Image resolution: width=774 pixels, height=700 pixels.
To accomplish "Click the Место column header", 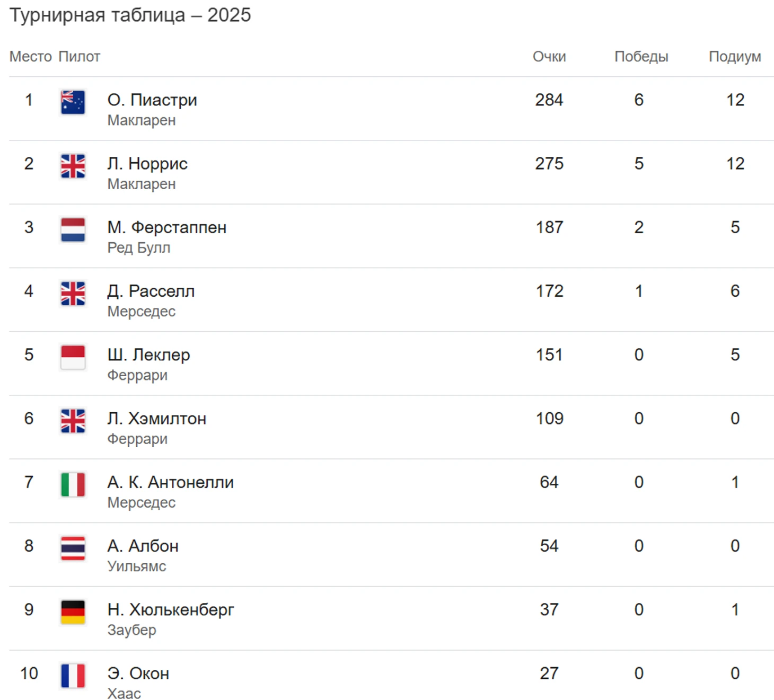I will click(x=31, y=57).
